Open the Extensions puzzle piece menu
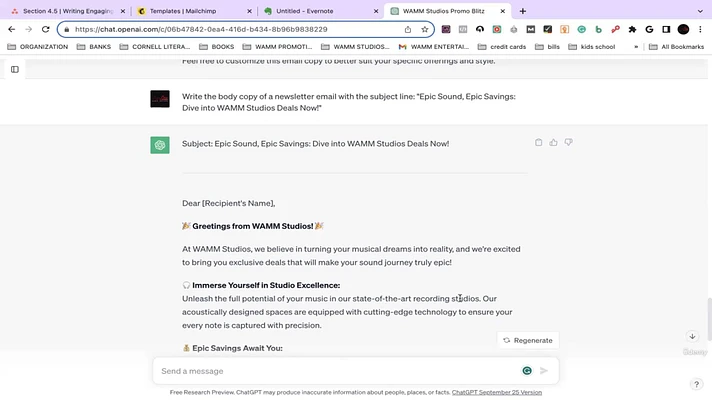The height and width of the screenshot is (400, 712). coord(632,30)
